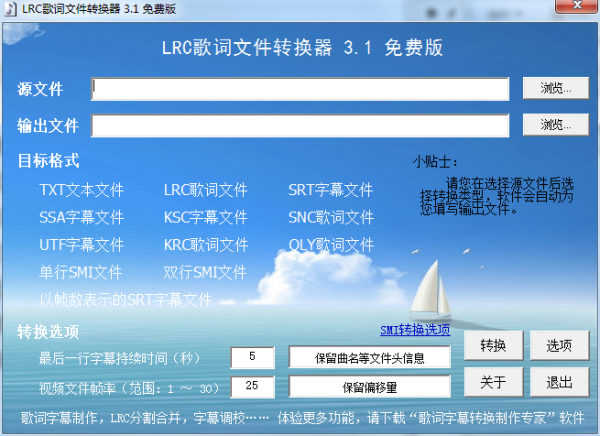Click the output file (输出文件) input field
This screenshot has height=436, width=600.
click(x=300, y=125)
